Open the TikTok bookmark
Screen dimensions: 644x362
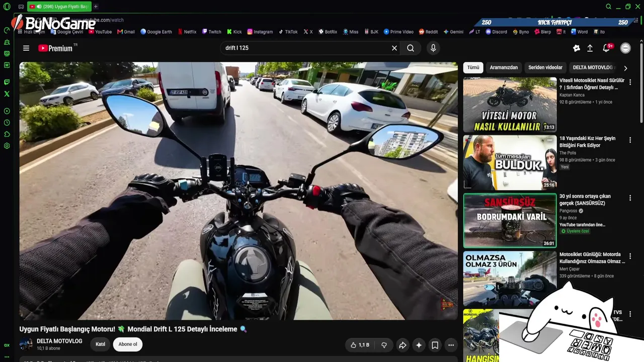(288, 32)
